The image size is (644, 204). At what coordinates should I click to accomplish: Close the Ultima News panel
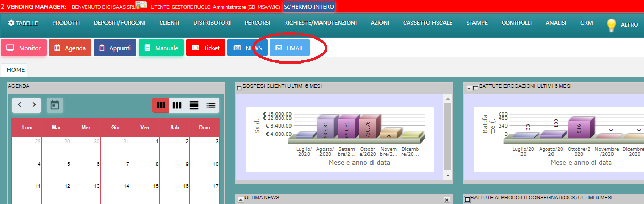point(447,199)
